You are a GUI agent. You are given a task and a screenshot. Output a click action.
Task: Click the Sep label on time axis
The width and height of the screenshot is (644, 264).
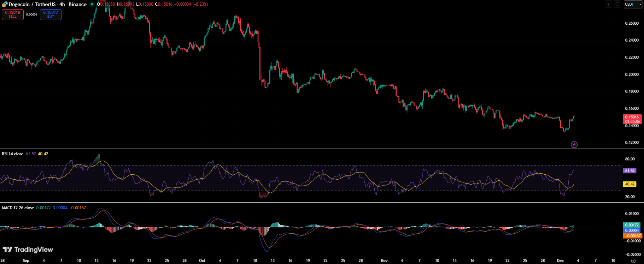point(26,260)
